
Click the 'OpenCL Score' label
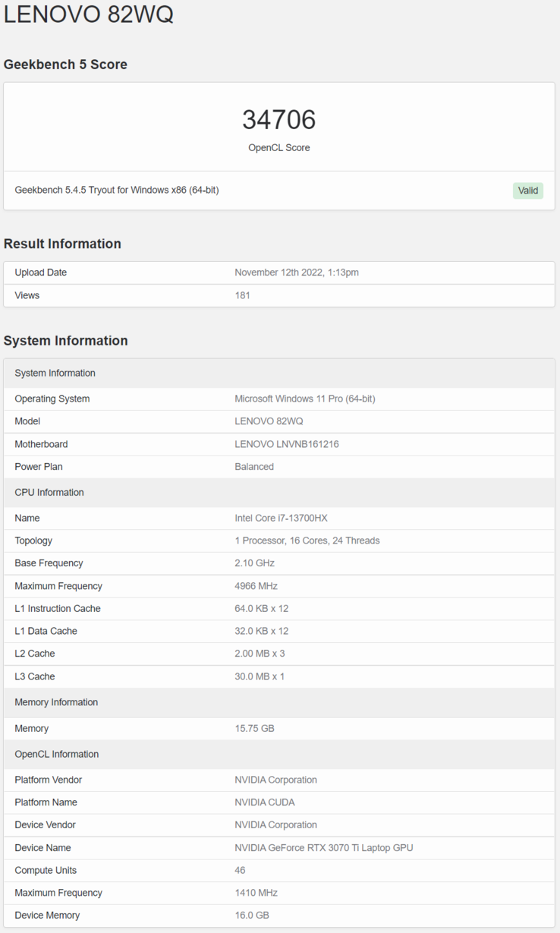(279, 147)
